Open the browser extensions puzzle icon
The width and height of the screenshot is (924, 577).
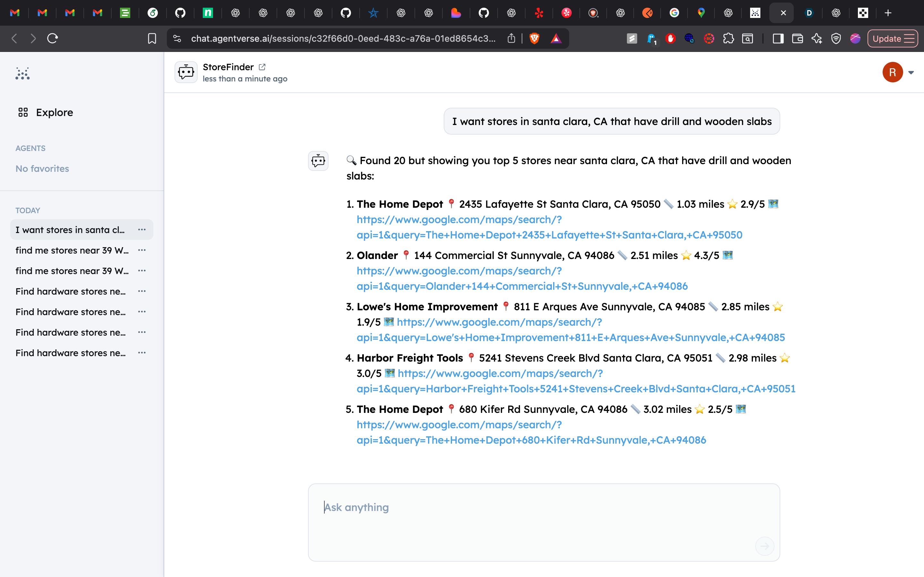pos(728,38)
